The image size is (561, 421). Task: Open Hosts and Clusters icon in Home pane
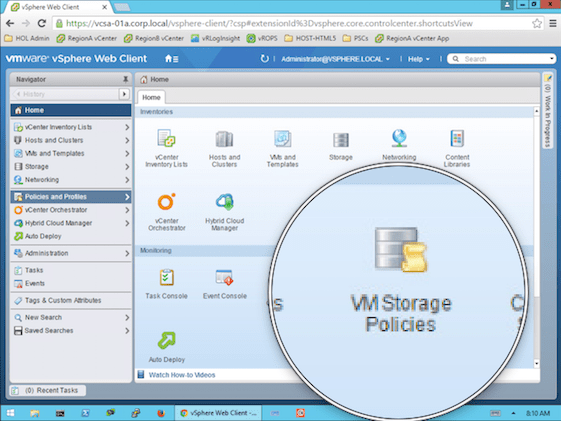pyautogui.click(x=224, y=139)
